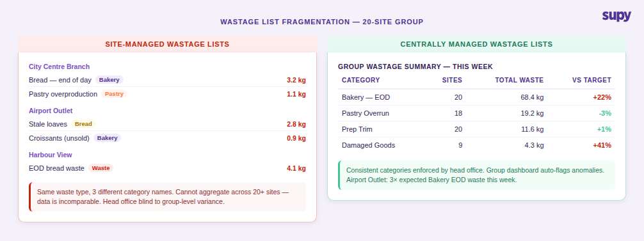Select the 'Pastry Overrun' table row label
This screenshot has height=241, width=644.
click(x=365, y=113)
